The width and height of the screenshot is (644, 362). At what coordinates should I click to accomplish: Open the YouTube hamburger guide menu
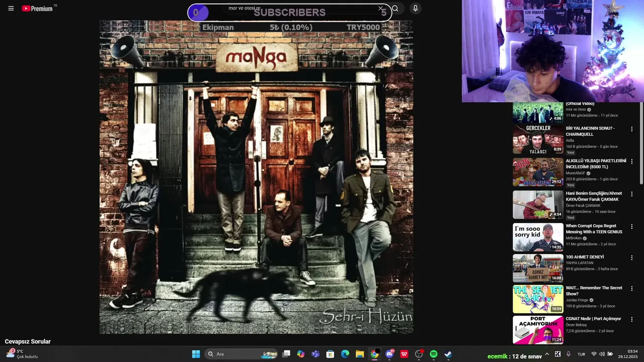[x=11, y=9]
